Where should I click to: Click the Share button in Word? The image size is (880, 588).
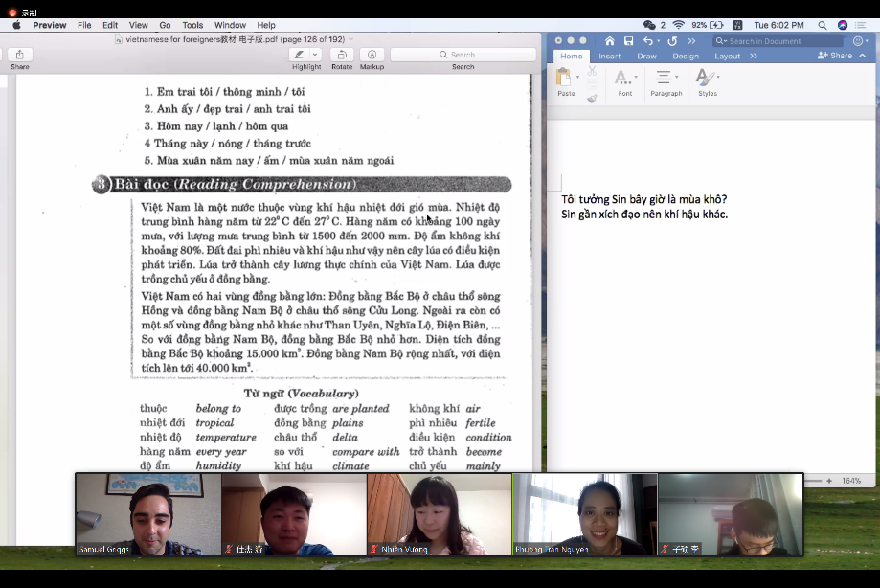(x=835, y=56)
